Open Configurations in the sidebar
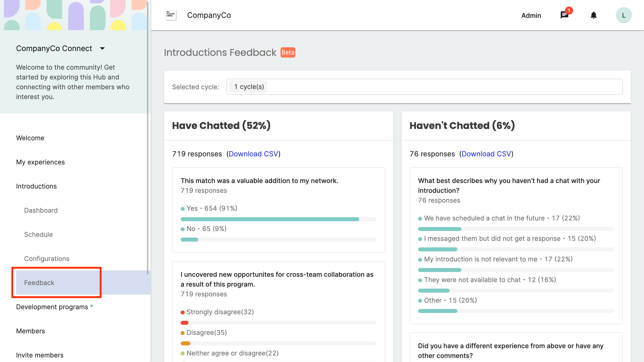Image resolution: width=644 pixels, height=362 pixels. tap(47, 259)
